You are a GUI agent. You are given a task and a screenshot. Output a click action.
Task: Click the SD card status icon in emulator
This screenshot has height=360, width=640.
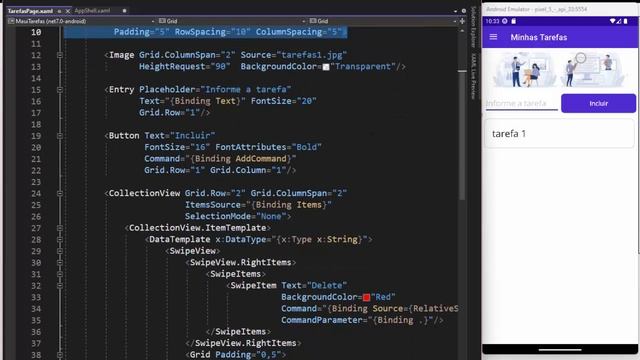click(x=513, y=21)
